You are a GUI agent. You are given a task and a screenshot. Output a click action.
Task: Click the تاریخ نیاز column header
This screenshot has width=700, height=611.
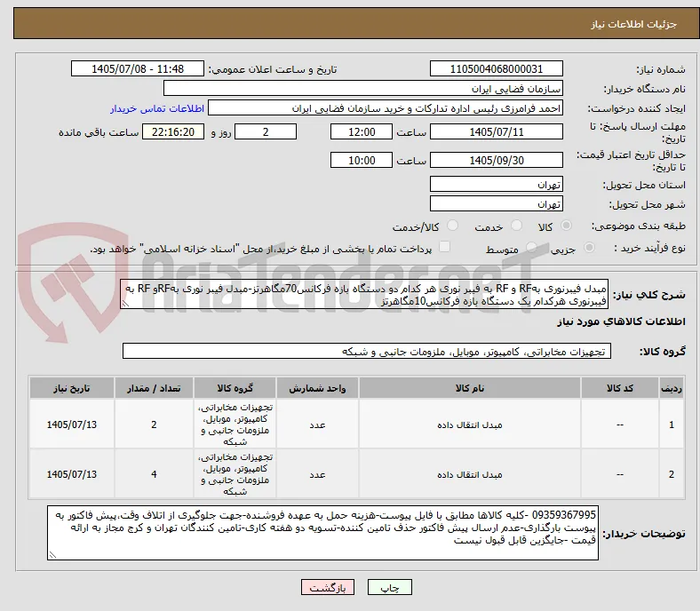click(x=72, y=388)
